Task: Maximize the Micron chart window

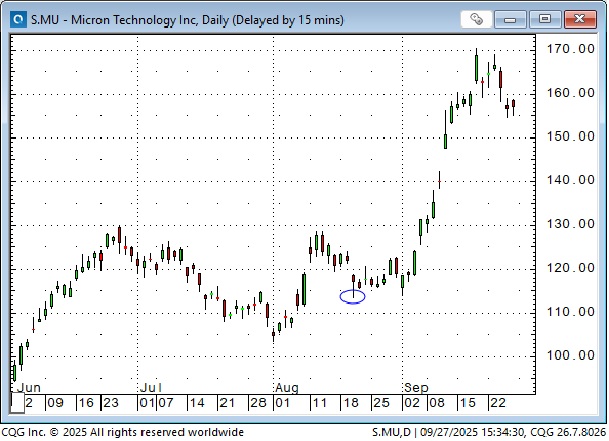Action: (x=546, y=18)
